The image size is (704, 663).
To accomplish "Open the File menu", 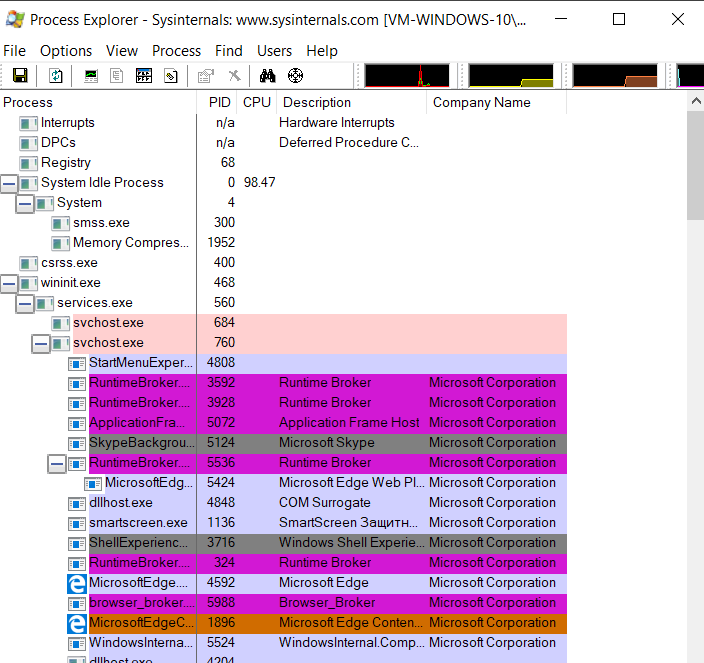I will 14,51.
